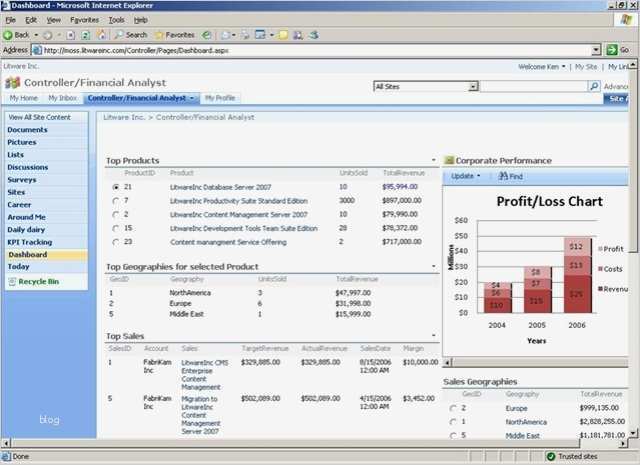Select product 15 radio button
This screenshot has height=465, width=640.
(x=116, y=229)
